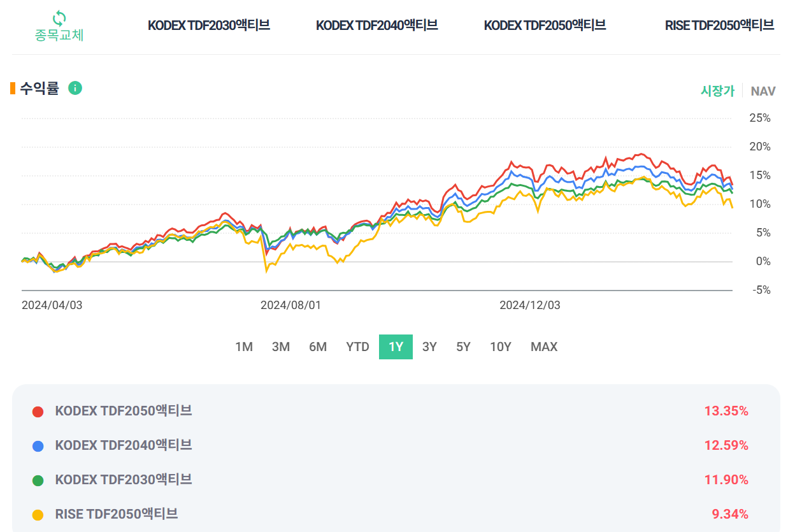The height and width of the screenshot is (532, 795).
Task: Click the 2024/08/01 axis label
Action: coord(291,305)
